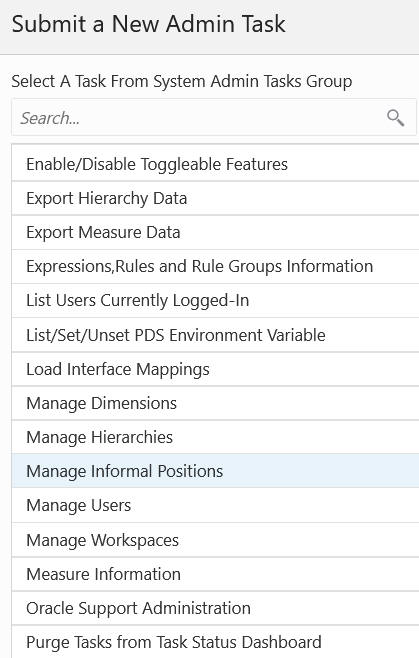419x658 pixels.
Task: Click Select A Task From System Admin label
Action: pyautogui.click(x=181, y=81)
